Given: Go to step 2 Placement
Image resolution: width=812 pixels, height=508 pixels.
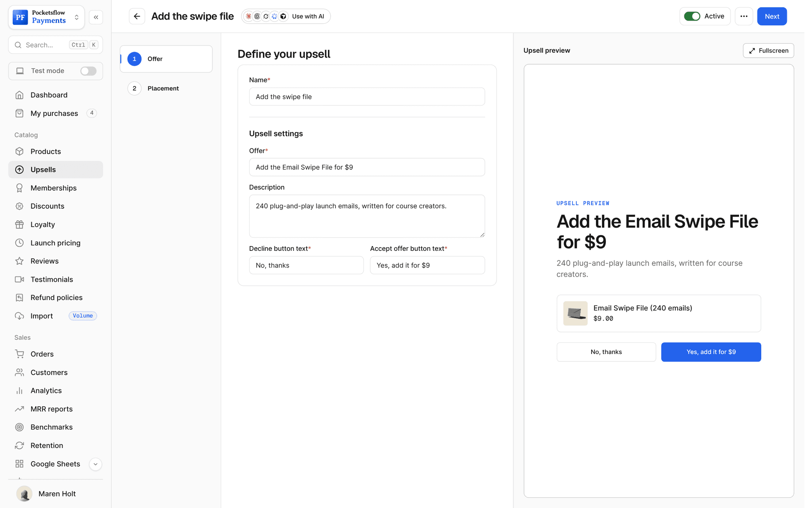Looking at the screenshot, I should 166,88.
